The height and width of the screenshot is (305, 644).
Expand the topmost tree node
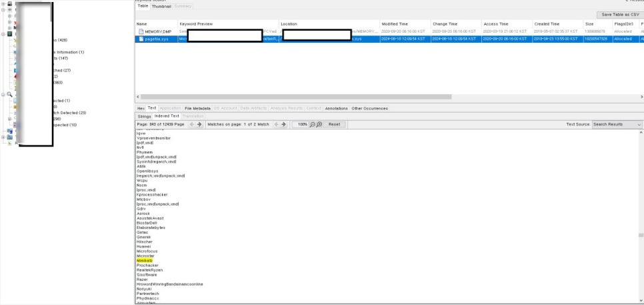tap(4, 4)
